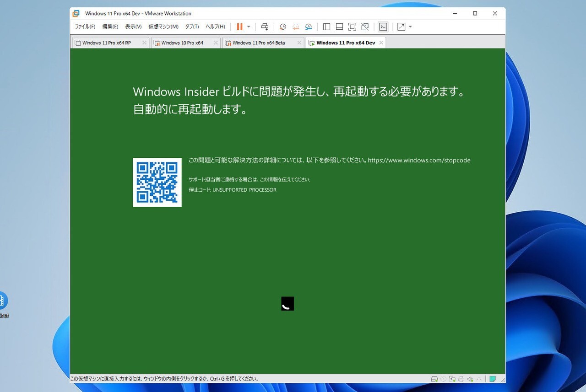
Task: Toggle the thumbnail bar panel view
Action: coord(339,27)
